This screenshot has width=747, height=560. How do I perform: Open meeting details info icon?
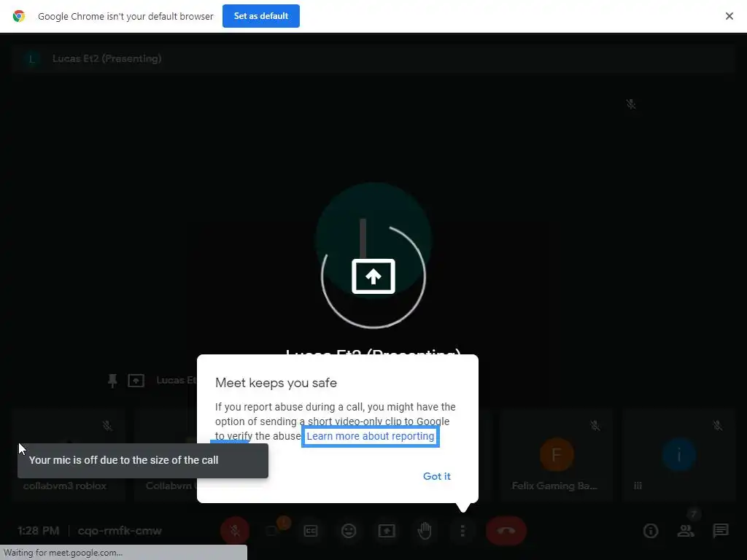pyautogui.click(x=651, y=531)
